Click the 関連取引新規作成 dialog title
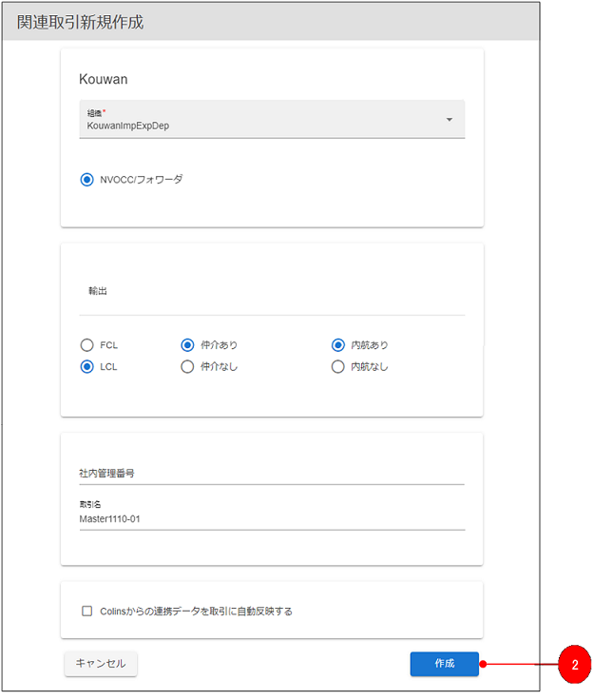Screen dimensions: 593x700 click(x=80, y=22)
